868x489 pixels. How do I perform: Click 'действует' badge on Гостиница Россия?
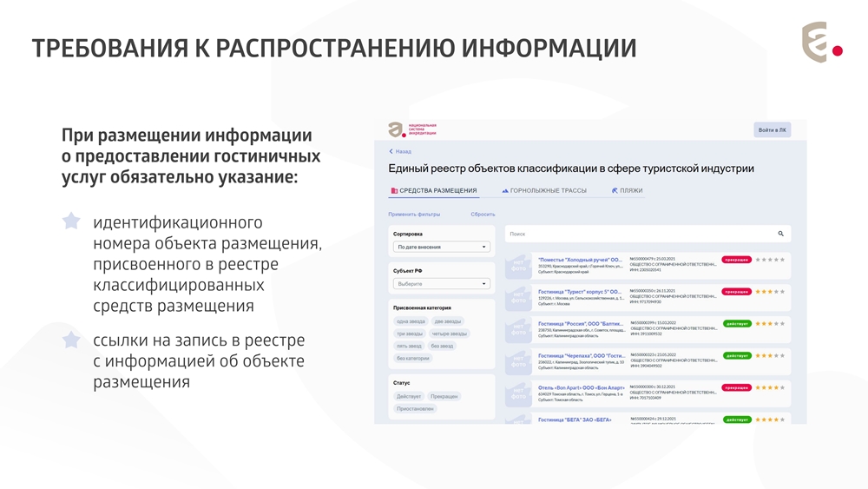pyautogui.click(x=737, y=323)
